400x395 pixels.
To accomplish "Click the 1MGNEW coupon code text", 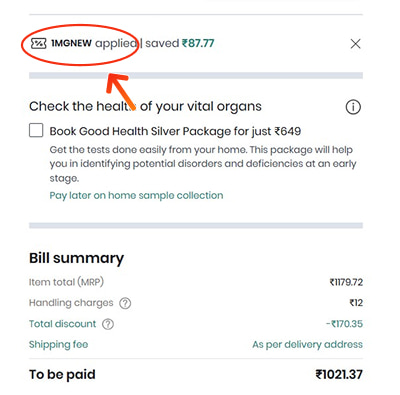I will [x=71, y=43].
